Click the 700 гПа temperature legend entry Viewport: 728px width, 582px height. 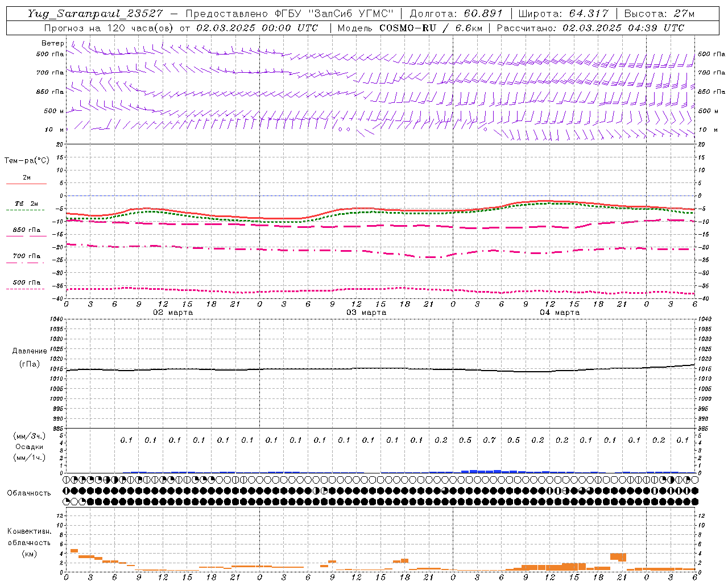click(27, 256)
